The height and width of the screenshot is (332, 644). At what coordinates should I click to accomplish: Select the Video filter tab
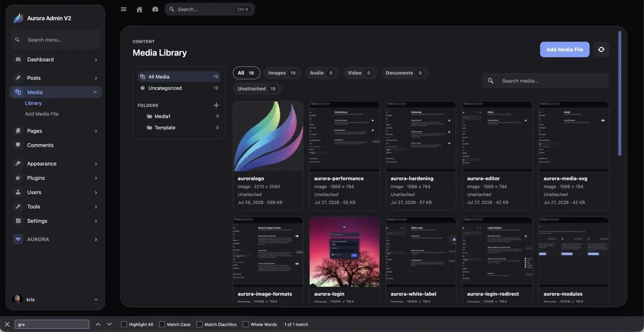click(x=360, y=73)
